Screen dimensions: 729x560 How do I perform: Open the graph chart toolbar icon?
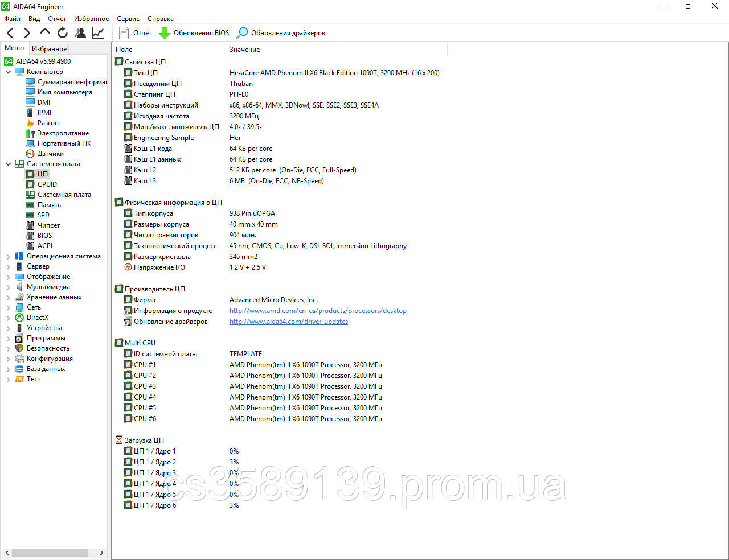98,33
